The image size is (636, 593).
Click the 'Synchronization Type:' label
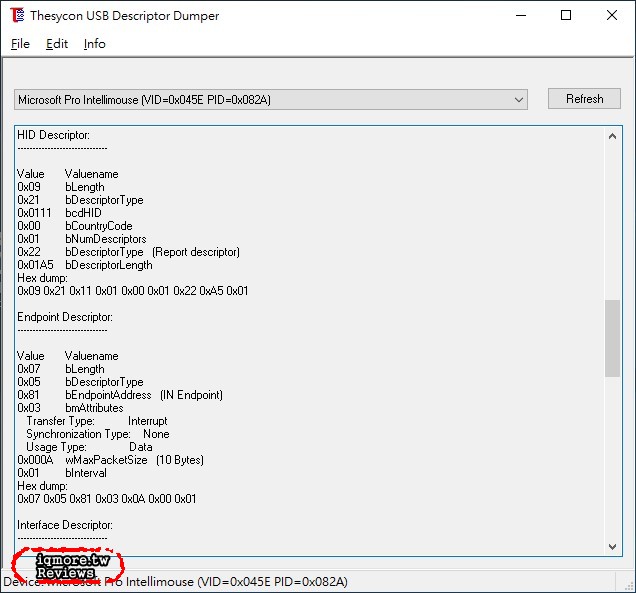point(78,434)
